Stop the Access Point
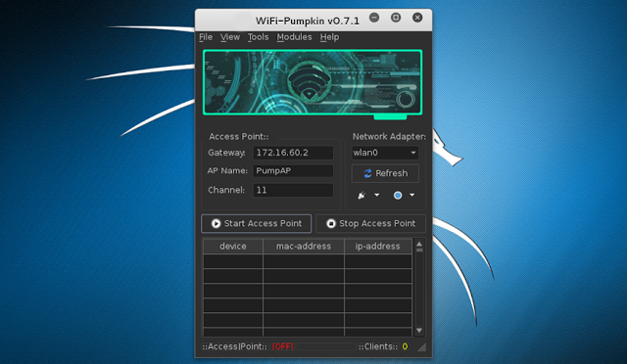This screenshot has width=627, height=364. [370, 223]
